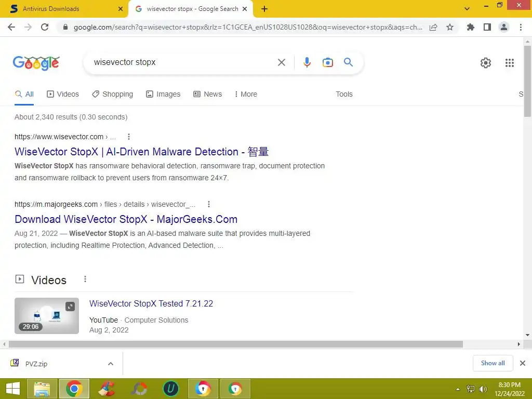
Task: Open the tab search dropdown arrow
Action: (x=467, y=9)
